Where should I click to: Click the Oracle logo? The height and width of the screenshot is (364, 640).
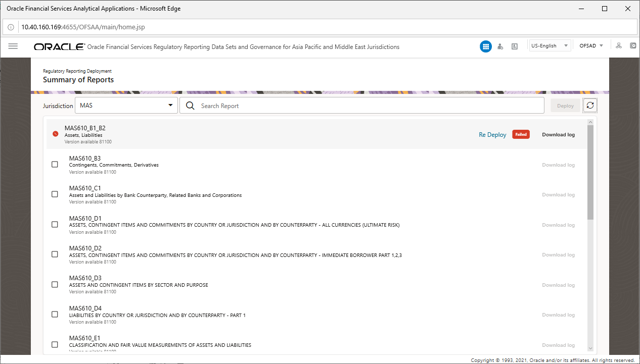tap(59, 46)
